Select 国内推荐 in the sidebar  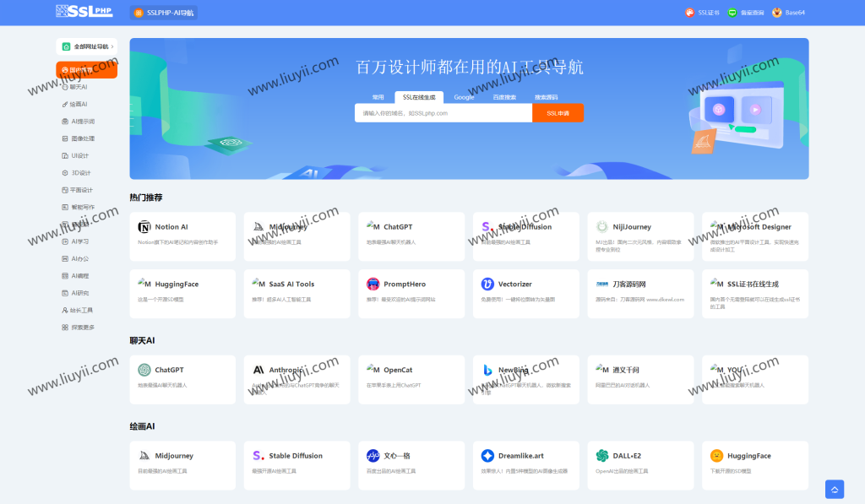87,70
